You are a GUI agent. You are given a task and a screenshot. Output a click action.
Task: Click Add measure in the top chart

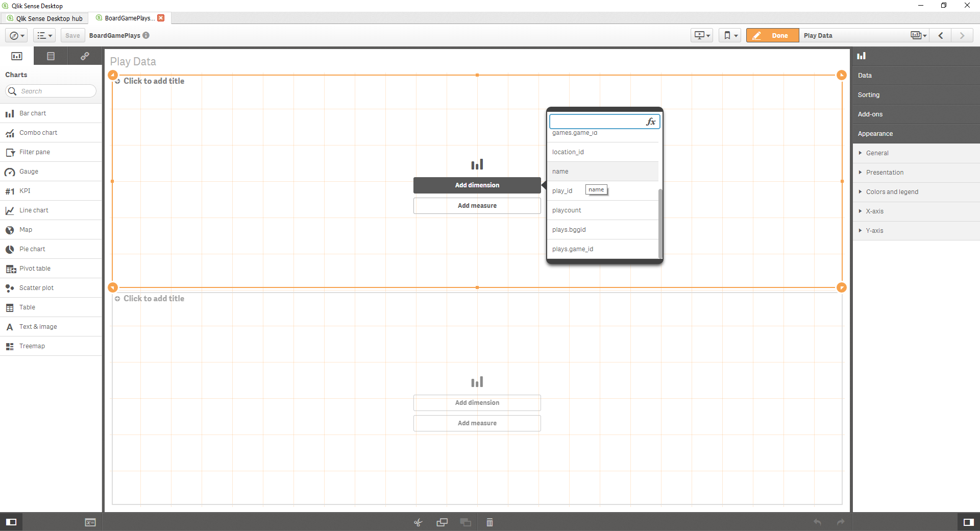tap(477, 206)
